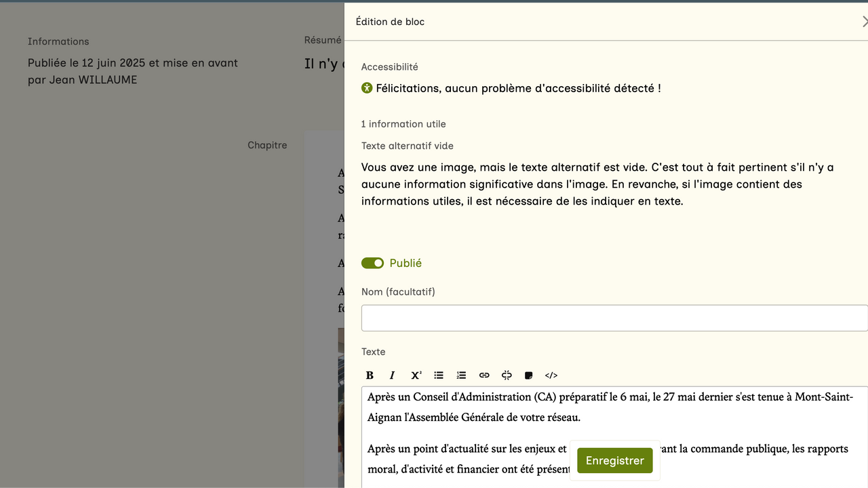Close the Édition de bloc panel
Viewport: 868px width, 488px height.
[x=864, y=22]
